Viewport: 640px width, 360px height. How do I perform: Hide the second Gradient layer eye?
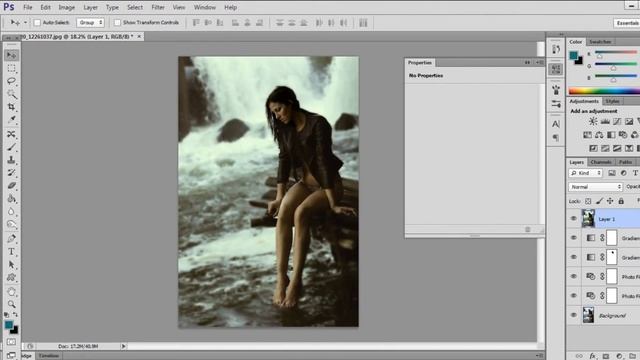573,257
